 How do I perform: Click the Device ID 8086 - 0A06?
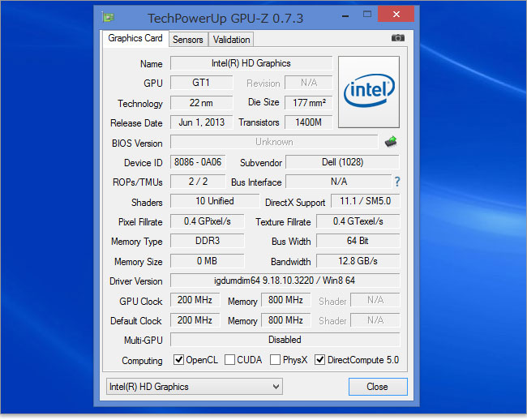pos(198,162)
